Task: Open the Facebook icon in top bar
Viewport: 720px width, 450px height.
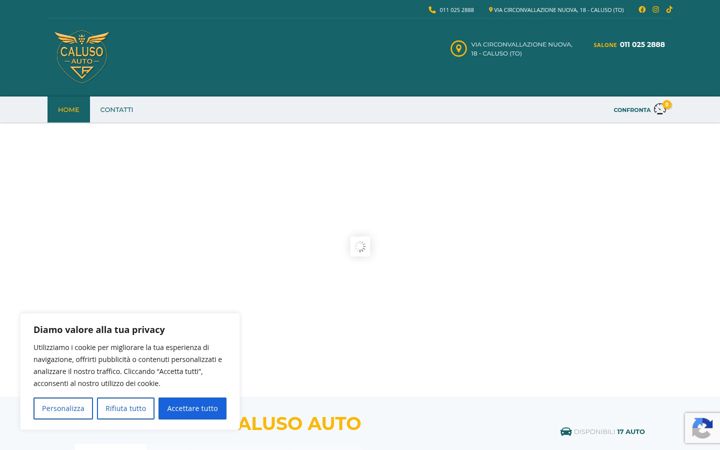Action: (x=642, y=9)
